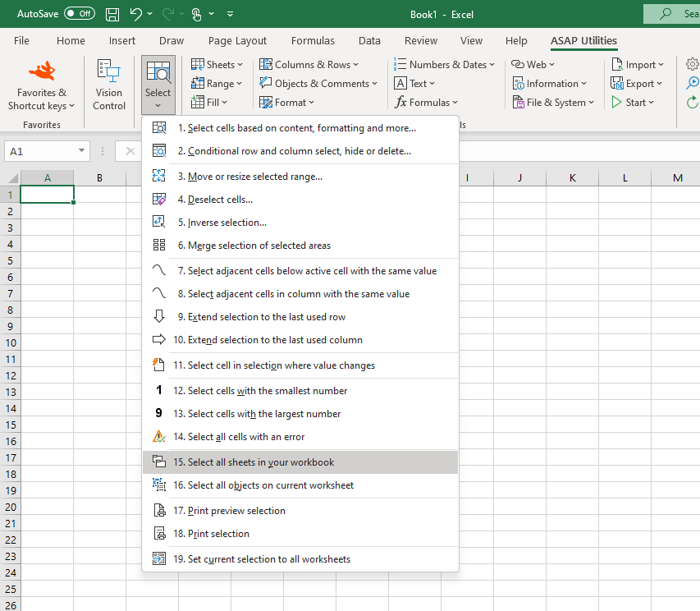Open Vision Control tool
Screen dimensions: 700x611
(x=108, y=84)
